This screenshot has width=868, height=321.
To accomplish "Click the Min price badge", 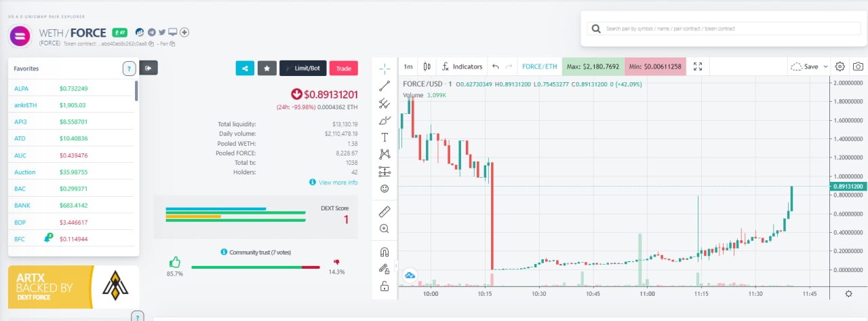I will [x=655, y=67].
